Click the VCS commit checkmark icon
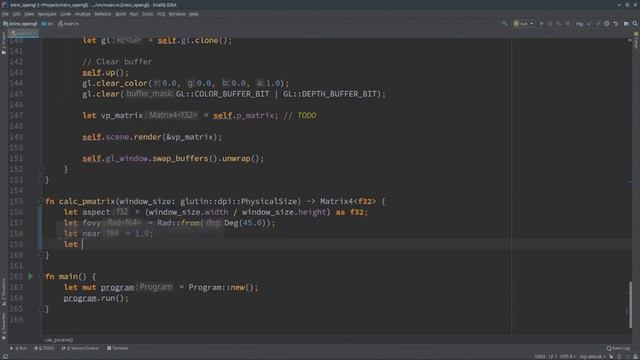 tap(598, 24)
